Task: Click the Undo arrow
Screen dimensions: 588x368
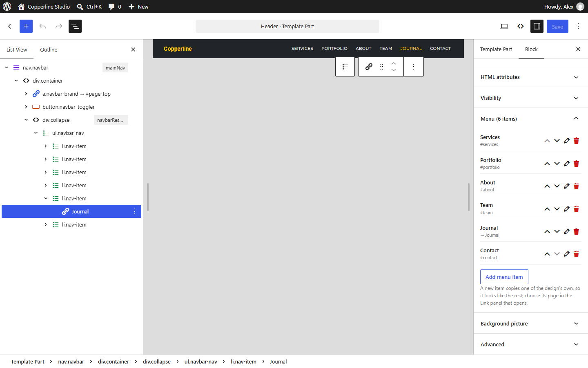Action: tap(42, 26)
